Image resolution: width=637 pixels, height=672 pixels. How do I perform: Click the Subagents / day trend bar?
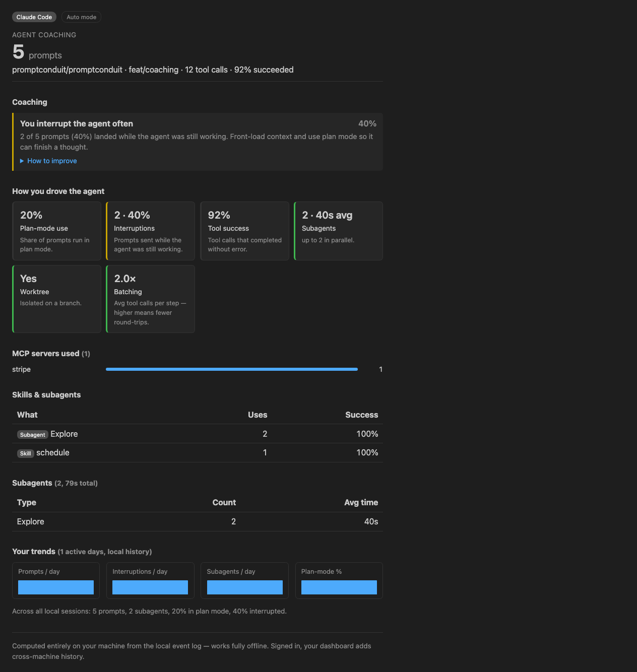245,587
